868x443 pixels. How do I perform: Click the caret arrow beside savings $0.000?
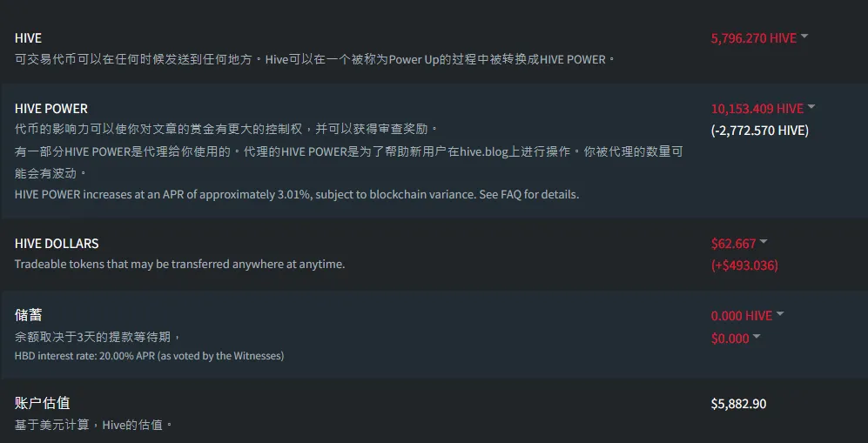757,336
